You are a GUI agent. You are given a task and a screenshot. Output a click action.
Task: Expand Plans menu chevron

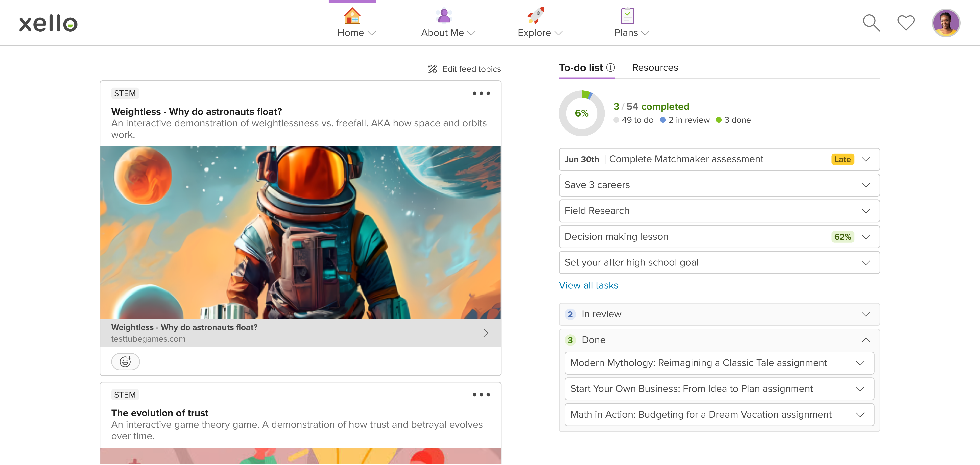point(645,33)
